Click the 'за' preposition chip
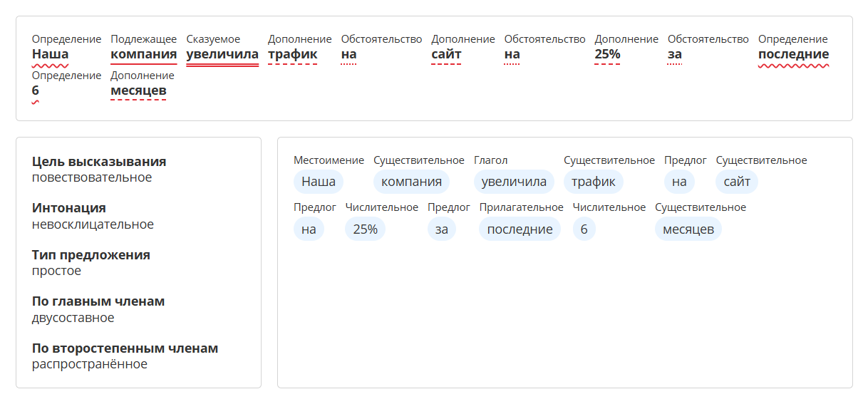868x404 pixels. pyautogui.click(x=441, y=229)
